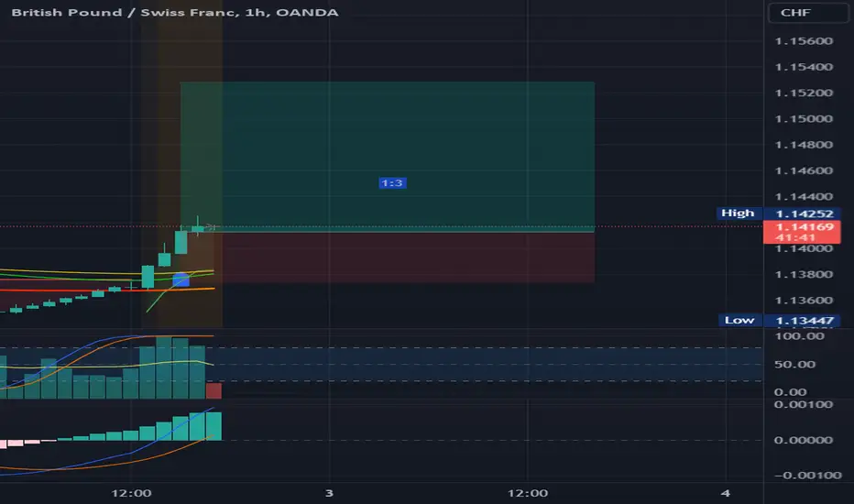Select the green take-profit zone of long position

click(x=388, y=157)
